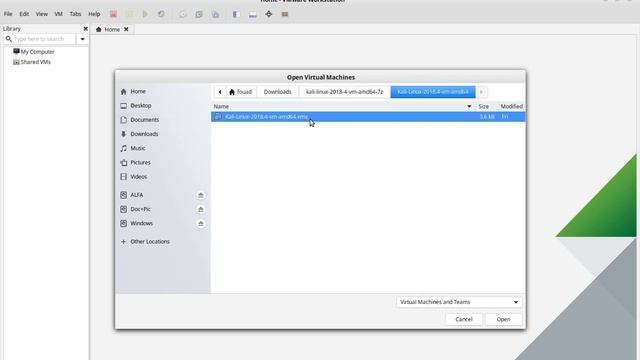640x360 pixels.
Task: Click the My Computer icon in Library
Action: [x=16, y=51]
